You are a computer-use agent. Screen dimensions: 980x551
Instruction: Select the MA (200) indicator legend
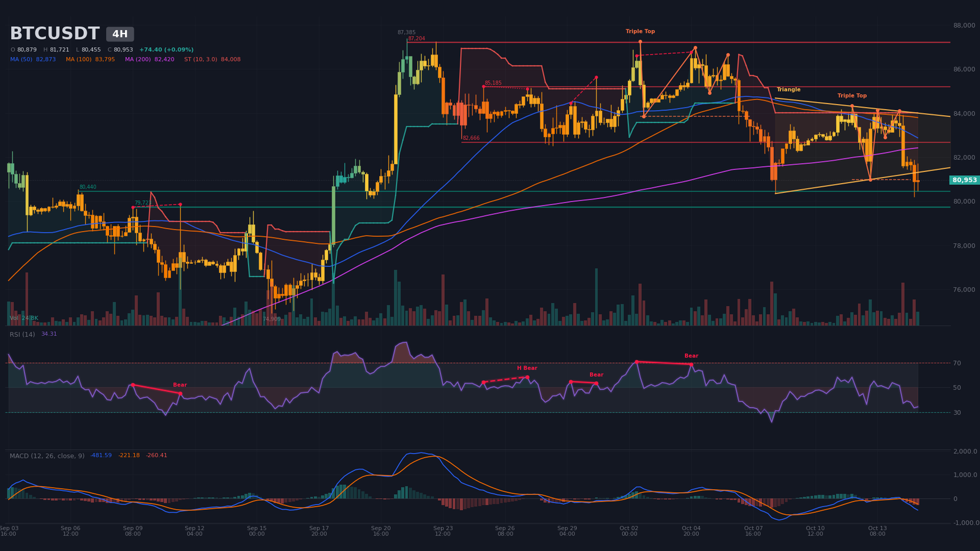click(x=149, y=59)
